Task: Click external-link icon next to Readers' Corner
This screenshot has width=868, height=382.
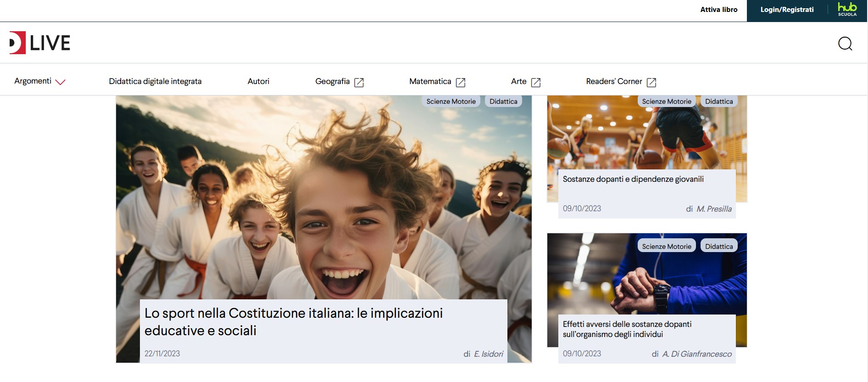Action: (x=651, y=82)
